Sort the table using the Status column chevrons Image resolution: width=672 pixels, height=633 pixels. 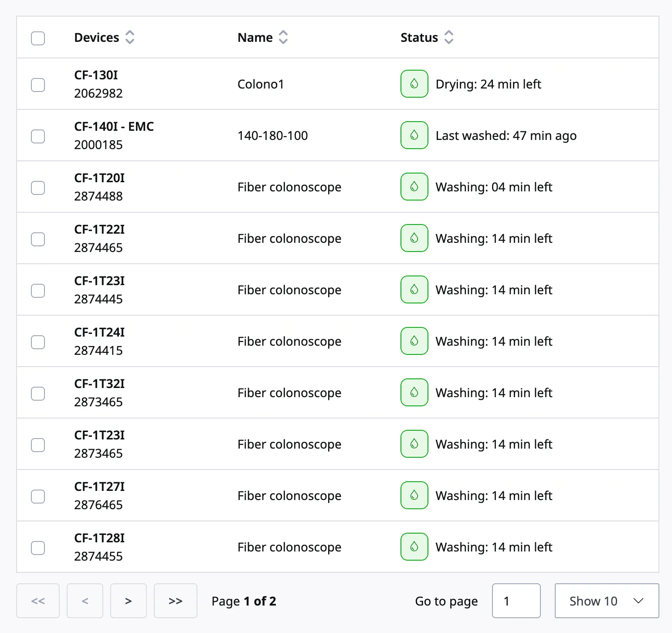pyautogui.click(x=449, y=37)
